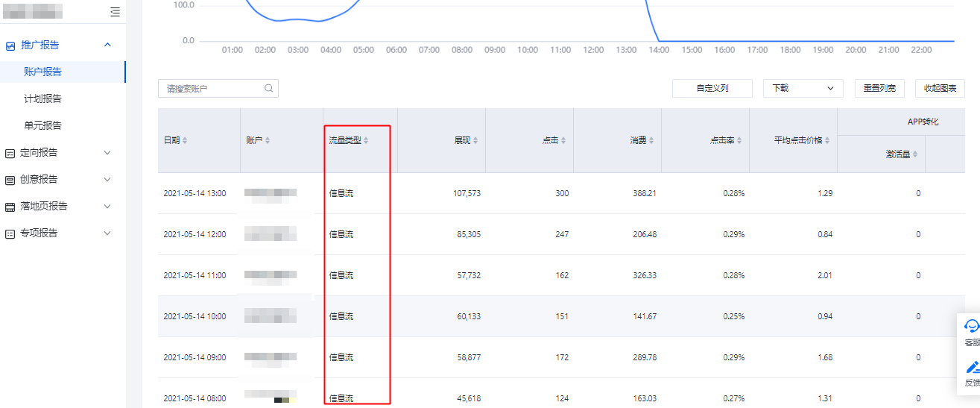980x408 pixels.
Task: Open the 反馈 feedback pencil icon
Action: click(x=972, y=367)
